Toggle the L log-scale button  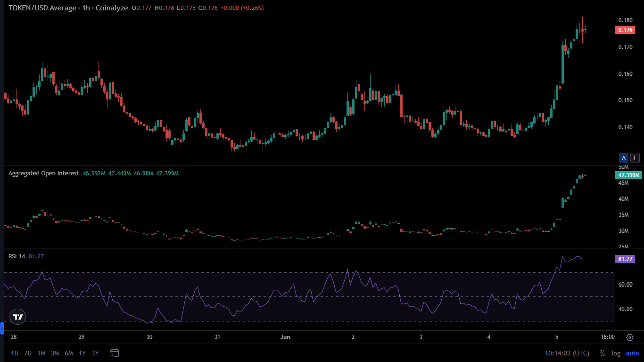(635, 158)
